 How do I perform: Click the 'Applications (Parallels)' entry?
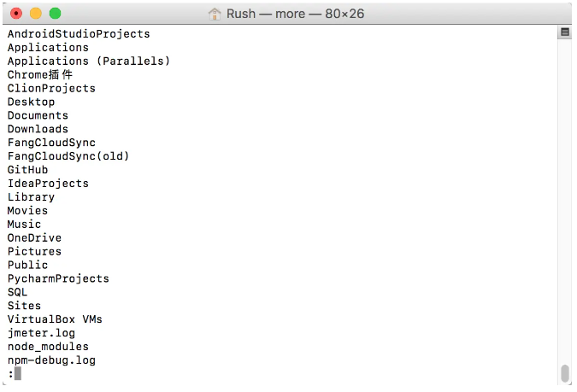[x=89, y=61]
